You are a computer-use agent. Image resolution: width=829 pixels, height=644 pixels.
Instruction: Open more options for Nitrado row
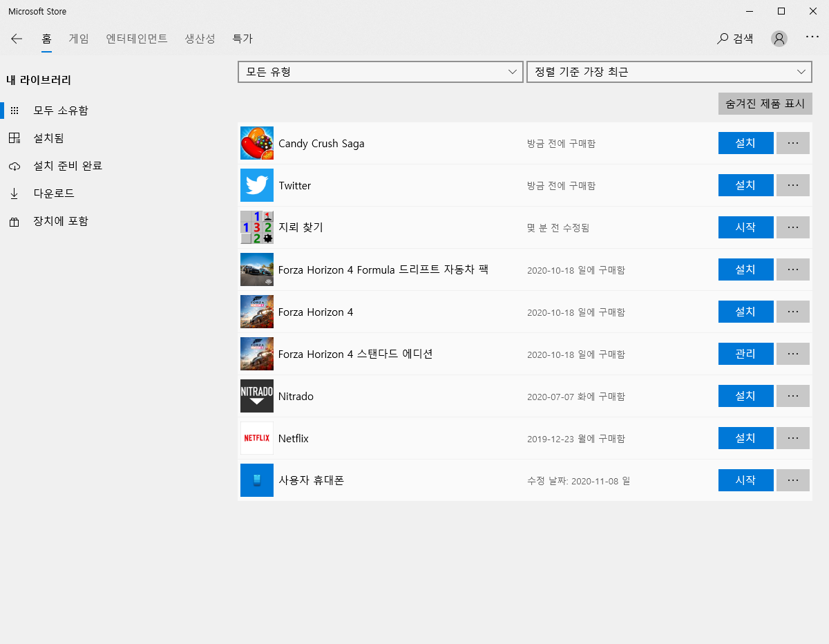pos(793,396)
